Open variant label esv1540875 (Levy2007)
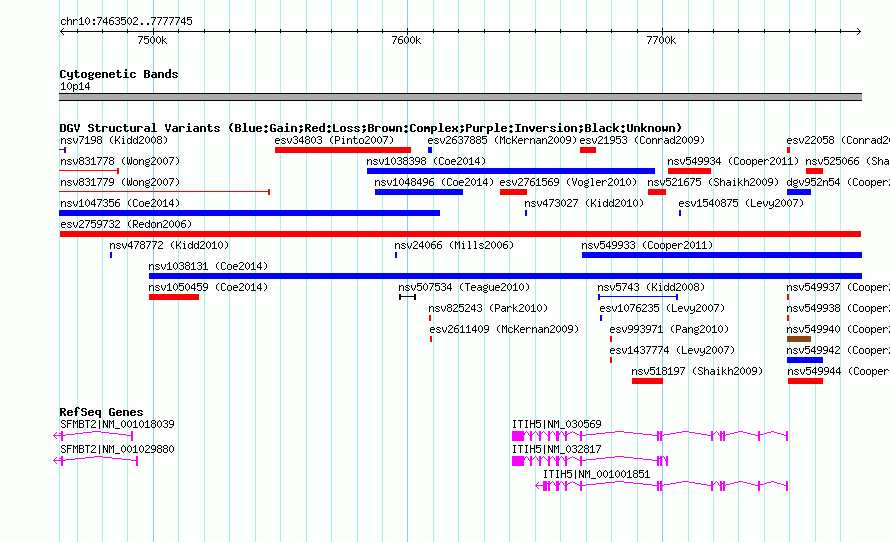This screenshot has width=890, height=542. (x=741, y=203)
